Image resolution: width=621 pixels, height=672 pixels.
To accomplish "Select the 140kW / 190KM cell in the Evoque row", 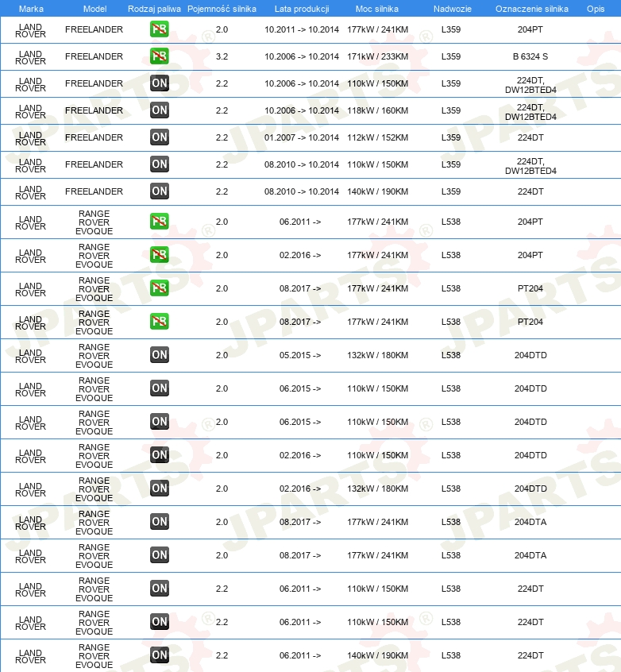I will 377,655.
